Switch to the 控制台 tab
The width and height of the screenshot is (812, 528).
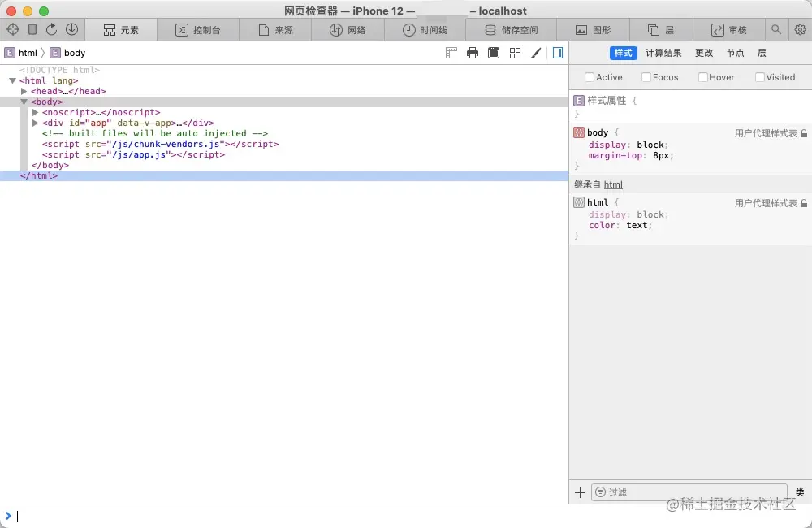tap(198, 30)
